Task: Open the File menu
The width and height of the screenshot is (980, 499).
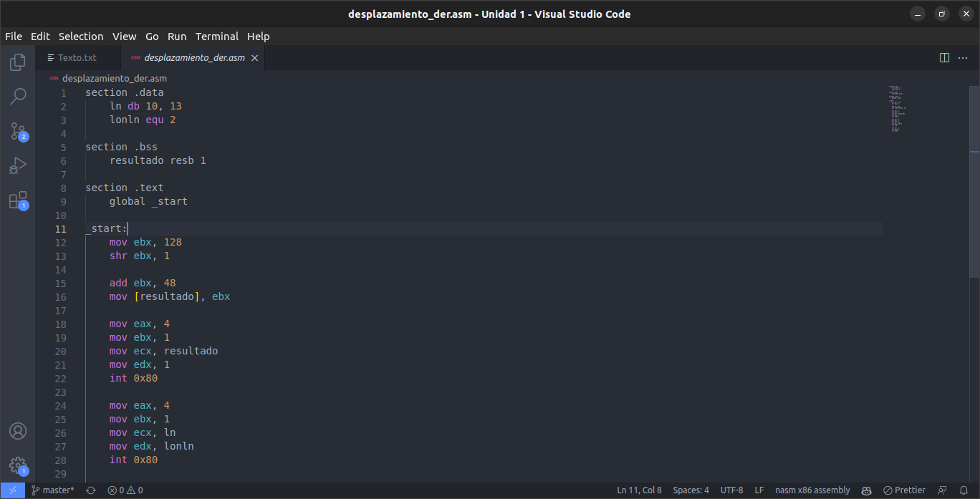Action: pyautogui.click(x=14, y=37)
